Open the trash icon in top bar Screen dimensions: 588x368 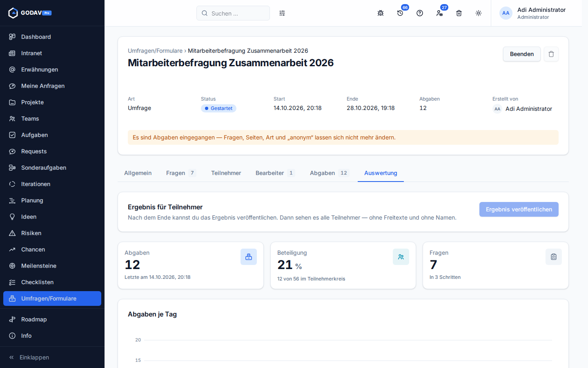click(x=459, y=13)
